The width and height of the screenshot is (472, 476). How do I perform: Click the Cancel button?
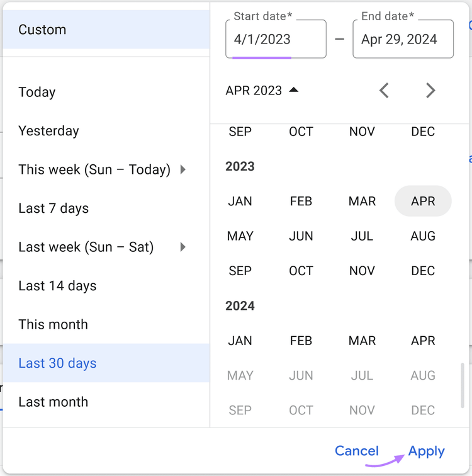tap(357, 451)
